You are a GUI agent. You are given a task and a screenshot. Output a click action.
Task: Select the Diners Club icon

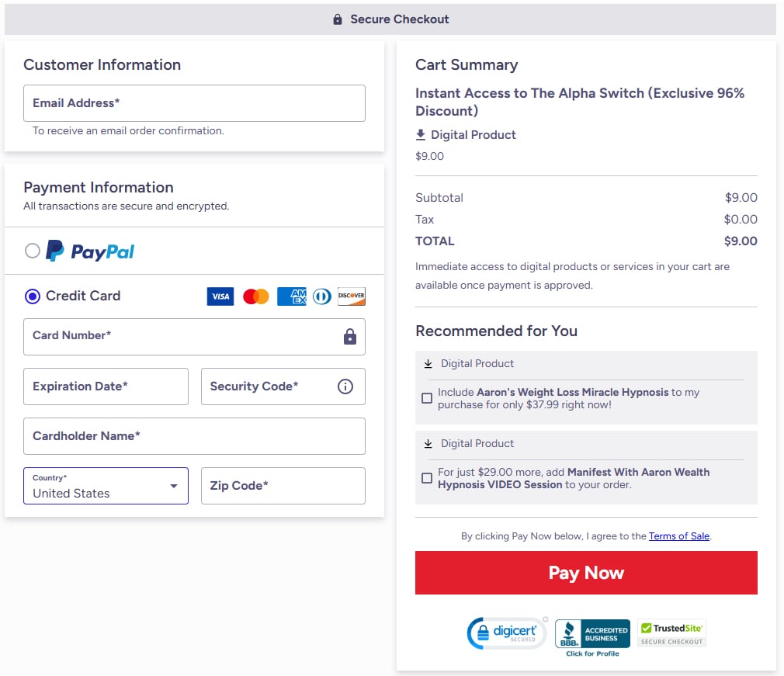[x=321, y=296]
